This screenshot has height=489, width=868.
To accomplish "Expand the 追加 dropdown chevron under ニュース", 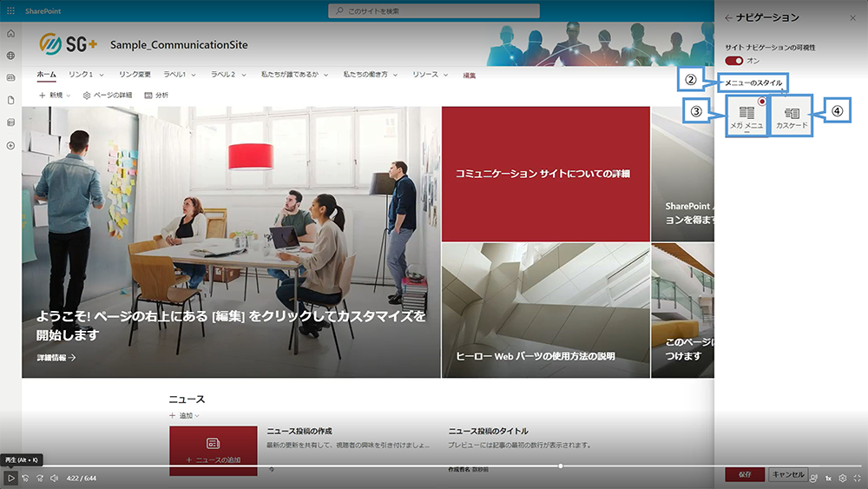I will point(197,416).
